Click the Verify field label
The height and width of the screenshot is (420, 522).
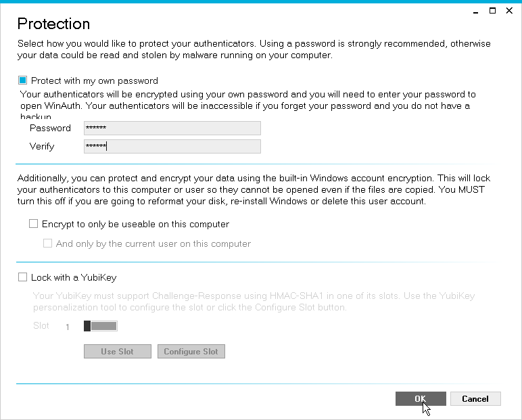(42, 147)
